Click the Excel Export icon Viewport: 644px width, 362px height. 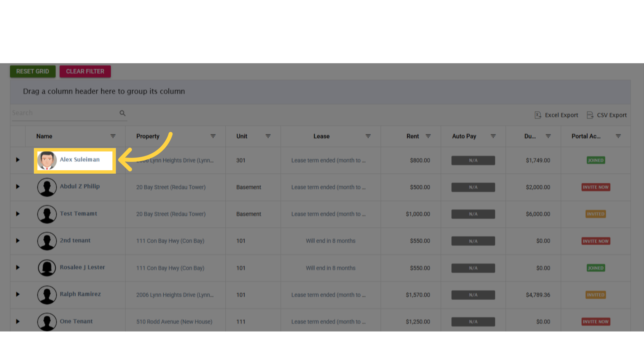pyautogui.click(x=538, y=115)
